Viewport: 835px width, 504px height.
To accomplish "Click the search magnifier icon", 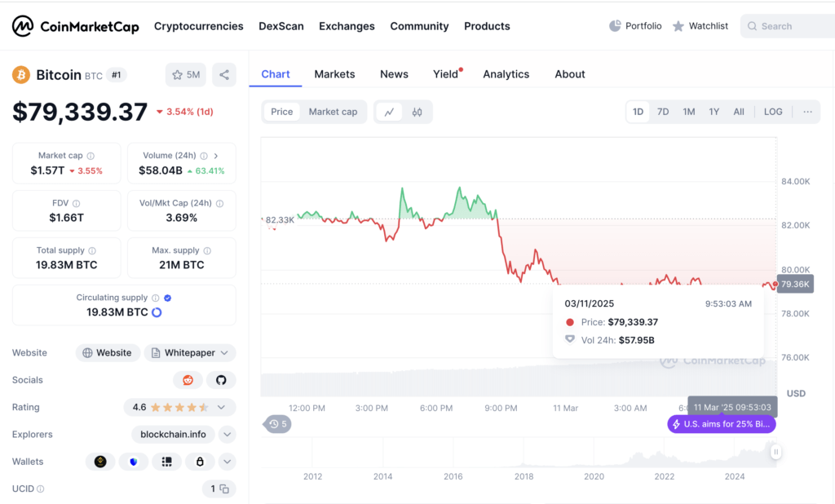I will click(752, 26).
